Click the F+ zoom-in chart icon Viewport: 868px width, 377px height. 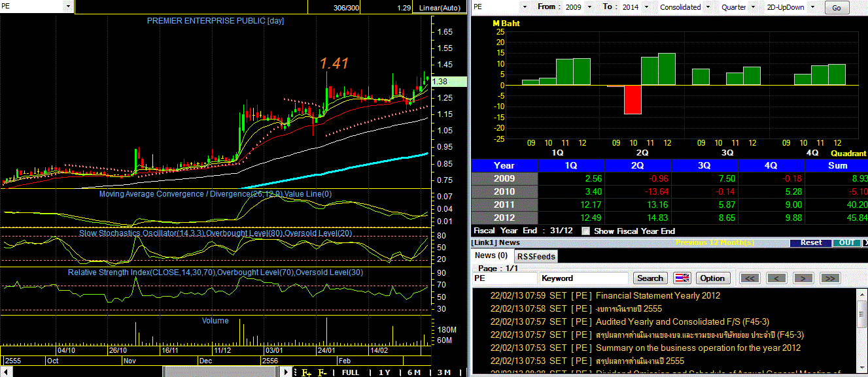click(306, 372)
